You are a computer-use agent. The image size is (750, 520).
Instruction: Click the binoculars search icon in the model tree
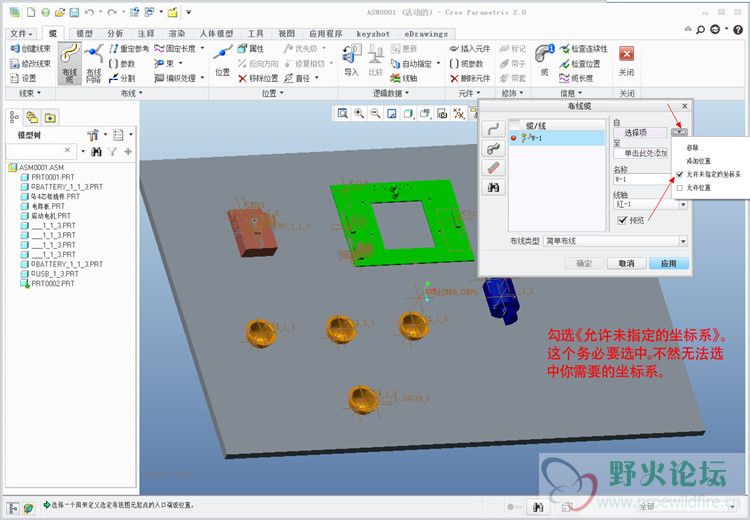[x=96, y=152]
